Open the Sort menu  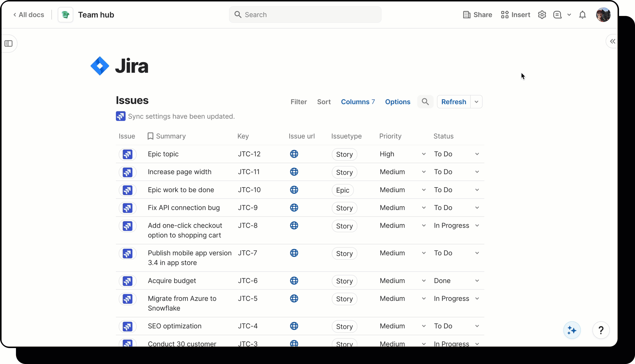pos(324,102)
